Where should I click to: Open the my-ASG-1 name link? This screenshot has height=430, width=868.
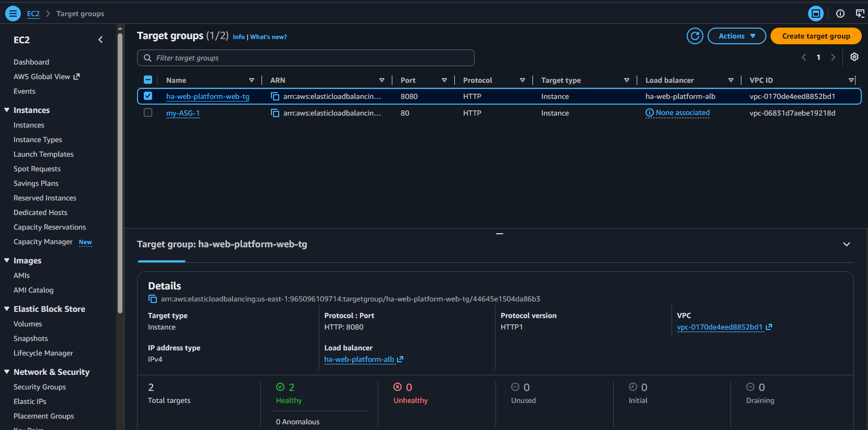coord(183,113)
